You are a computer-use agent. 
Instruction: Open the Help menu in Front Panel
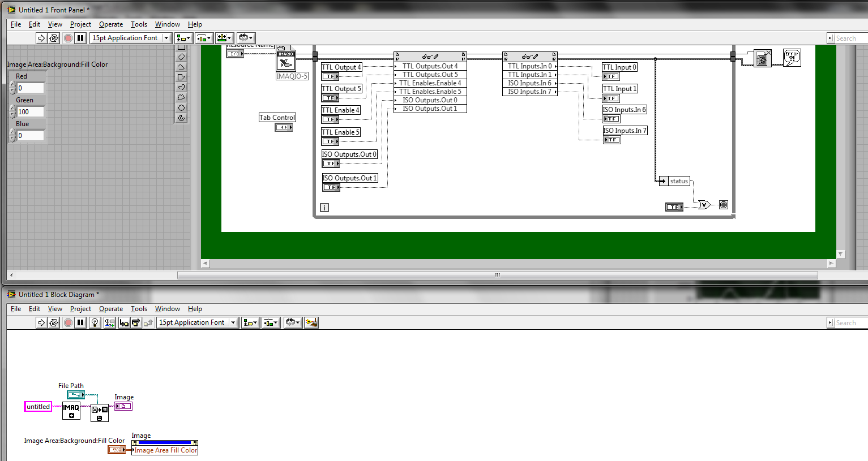195,24
